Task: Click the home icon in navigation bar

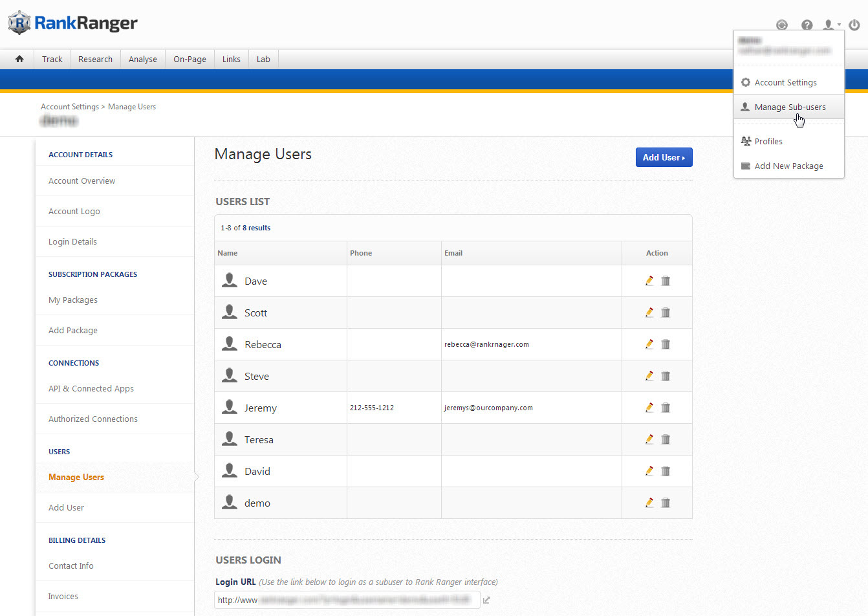Action: [19, 59]
